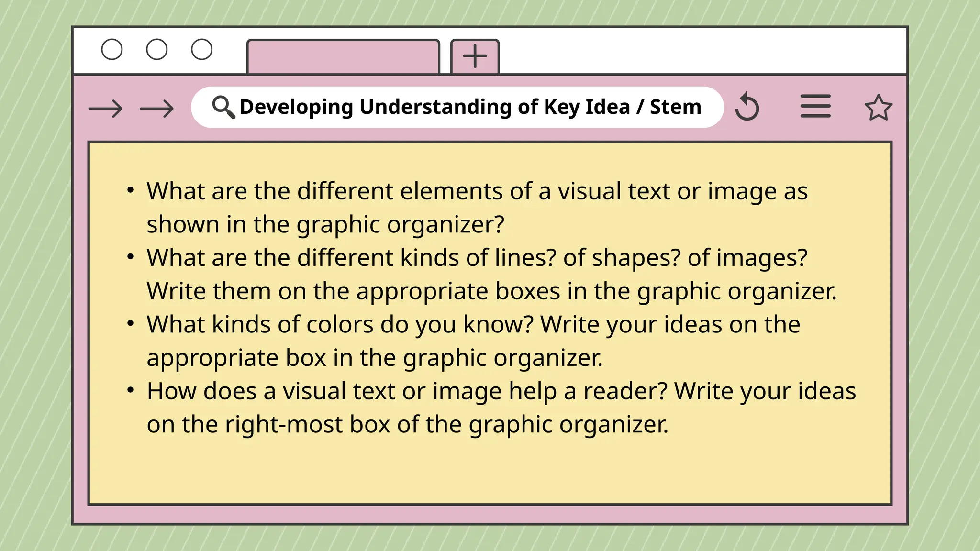Click the second arrow in the toolbar
This screenshot has width=980, height=551.
tap(157, 109)
